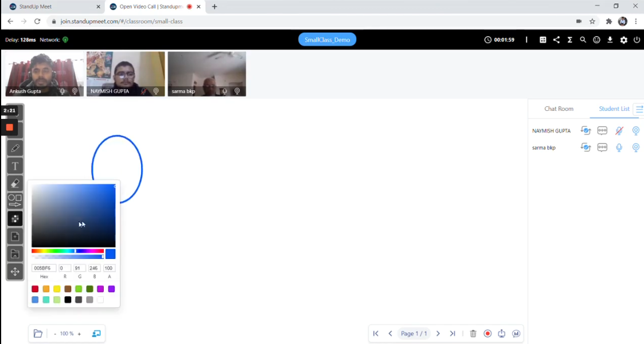
Task: Open the folder icon in zoom bar
Action: pyautogui.click(x=38, y=334)
